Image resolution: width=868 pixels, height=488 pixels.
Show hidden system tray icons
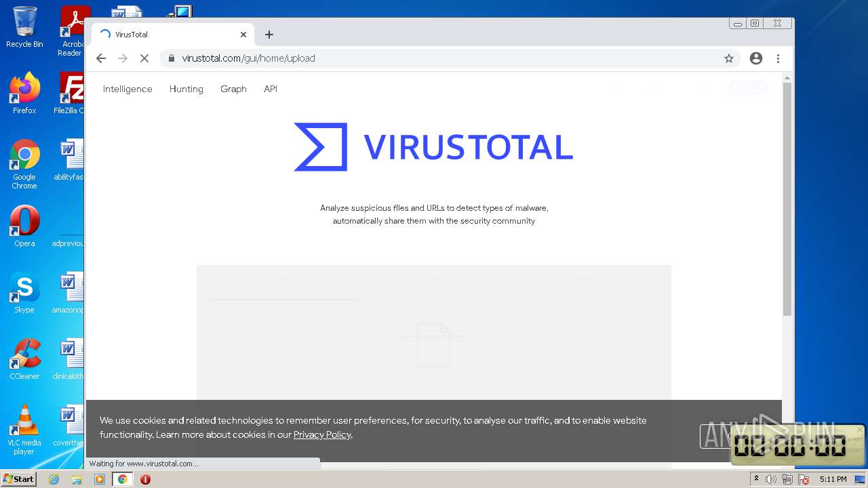(756, 479)
